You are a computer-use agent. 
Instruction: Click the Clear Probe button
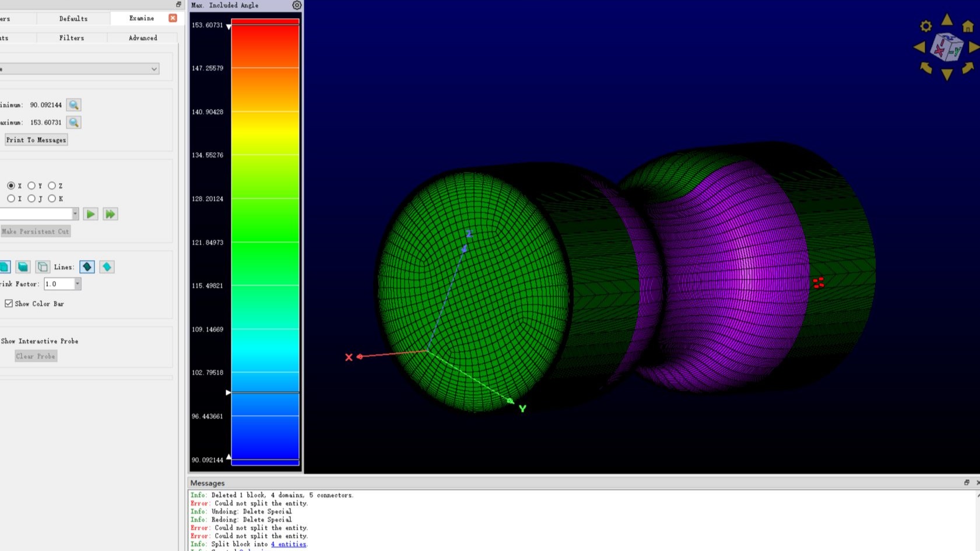pyautogui.click(x=36, y=356)
